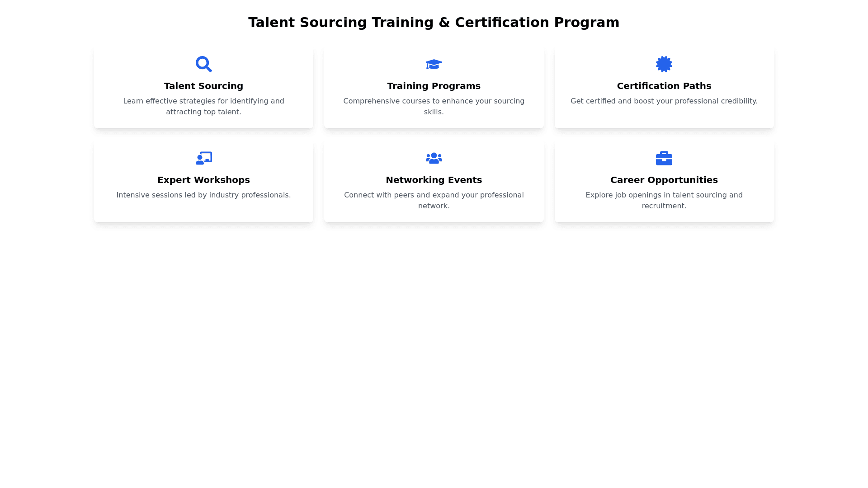Click the certificate badge icon
The width and height of the screenshot is (868, 488).
tap(664, 64)
